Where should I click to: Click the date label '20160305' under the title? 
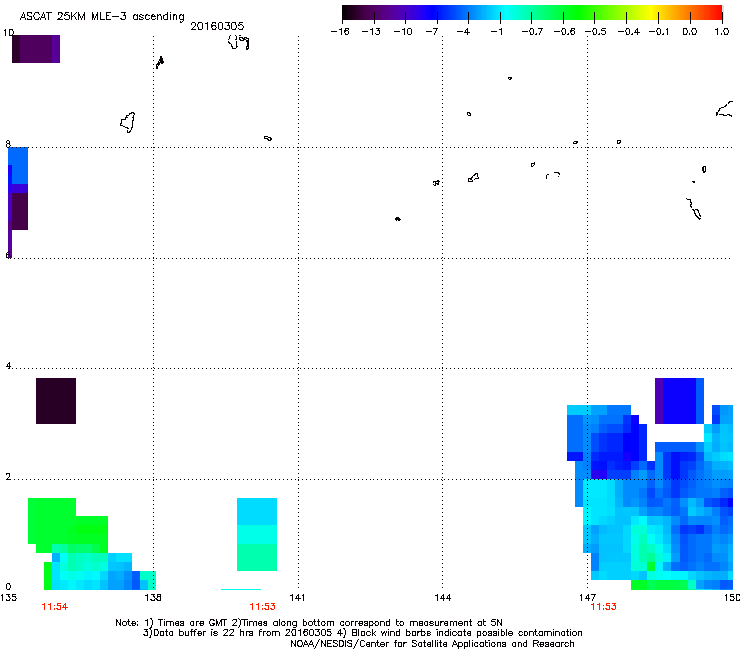click(x=217, y=26)
